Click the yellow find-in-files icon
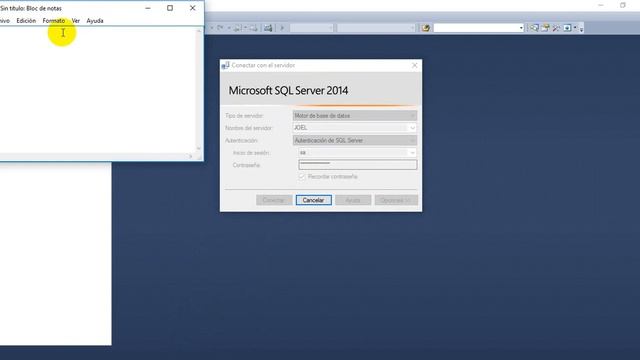The image size is (640, 360). (426, 28)
